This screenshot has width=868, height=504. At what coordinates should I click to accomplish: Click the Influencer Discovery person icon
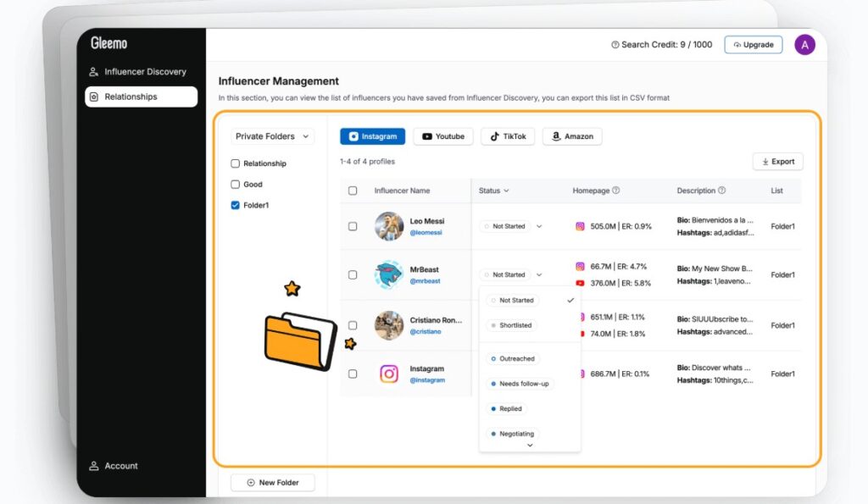[93, 72]
